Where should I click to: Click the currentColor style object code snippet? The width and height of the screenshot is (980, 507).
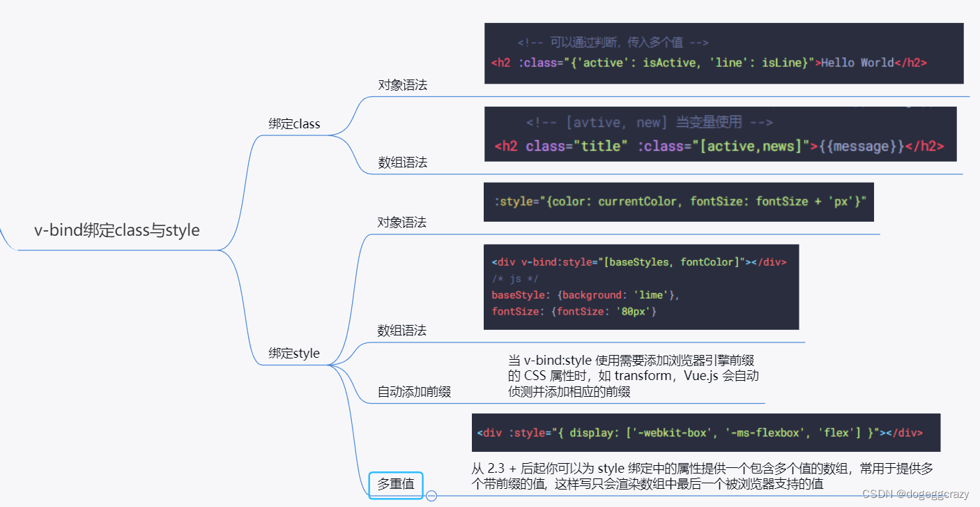pos(679,202)
